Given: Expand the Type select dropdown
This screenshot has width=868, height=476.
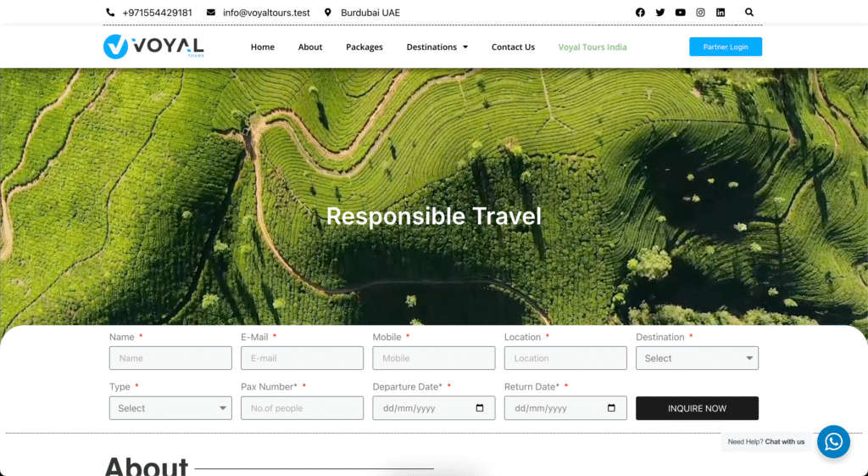Looking at the screenshot, I should coord(170,408).
